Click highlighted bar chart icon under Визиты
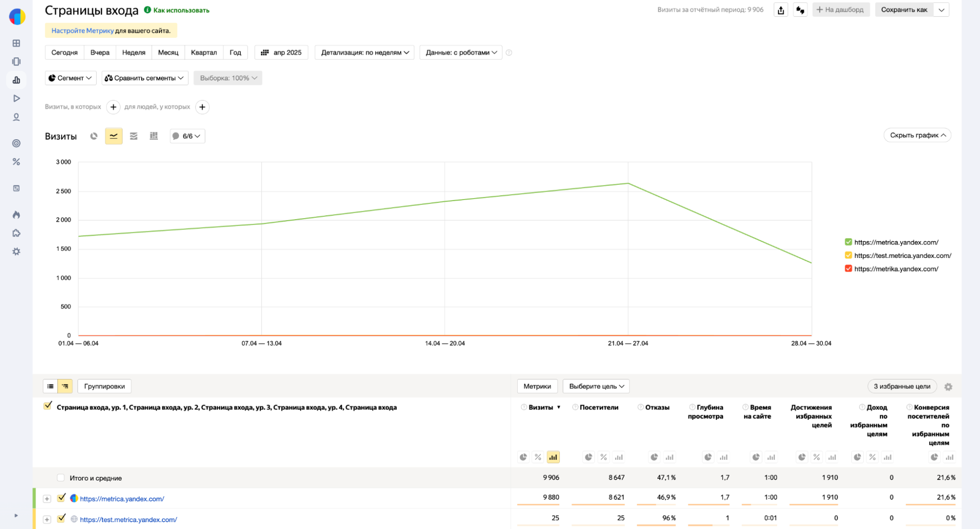Image resolution: width=980 pixels, height=529 pixels. point(553,457)
